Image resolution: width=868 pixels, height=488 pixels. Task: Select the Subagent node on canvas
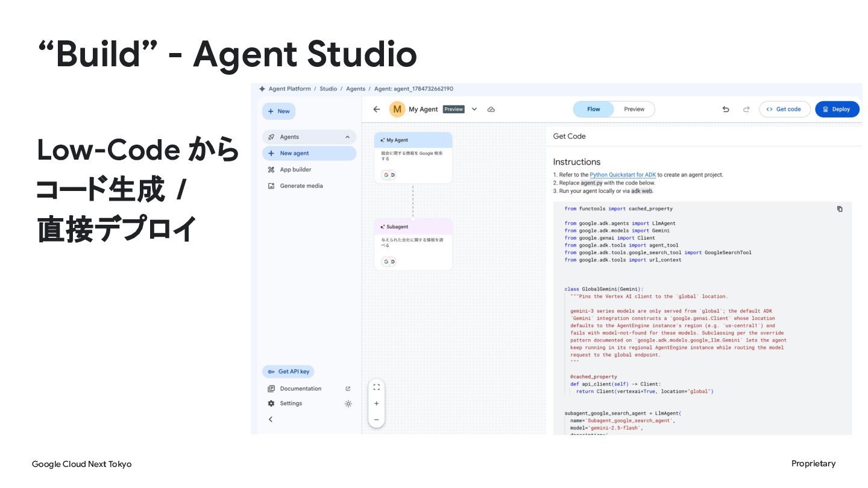pos(413,244)
